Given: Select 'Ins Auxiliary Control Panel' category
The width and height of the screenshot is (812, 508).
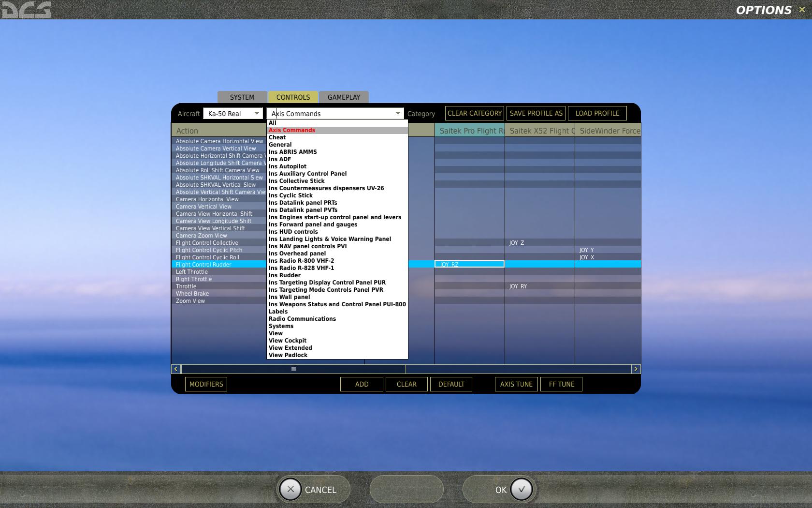Looking at the screenshot, I should [337, 174].
